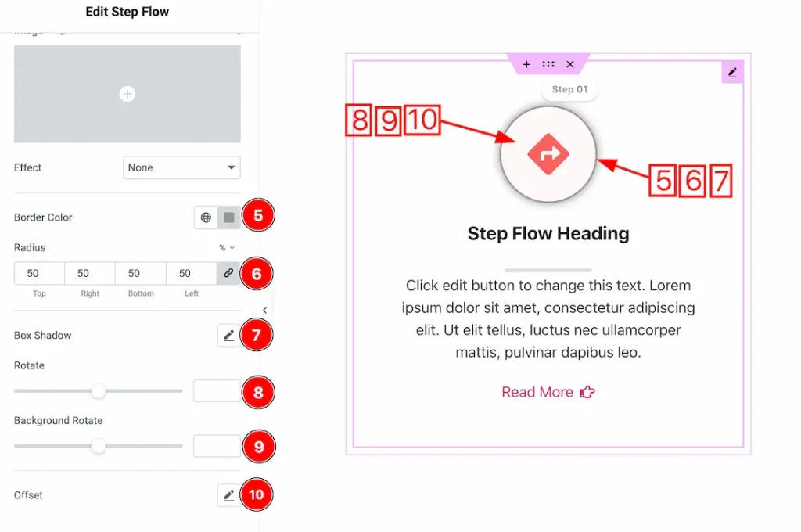Click the global color globe icon
Viewport: 801px width, 532px height.
pos(206,217)
